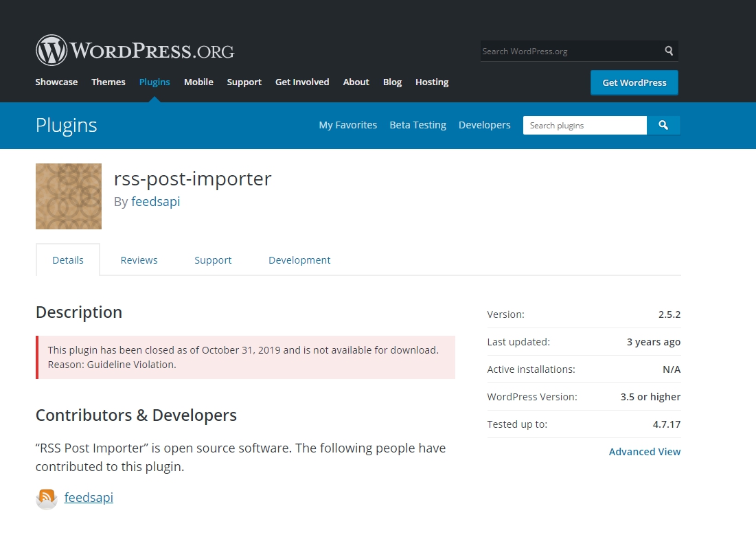Viewport: 756px width, 550px height.
Task: Open the Showcase menu item
Action: click(56, 82)
